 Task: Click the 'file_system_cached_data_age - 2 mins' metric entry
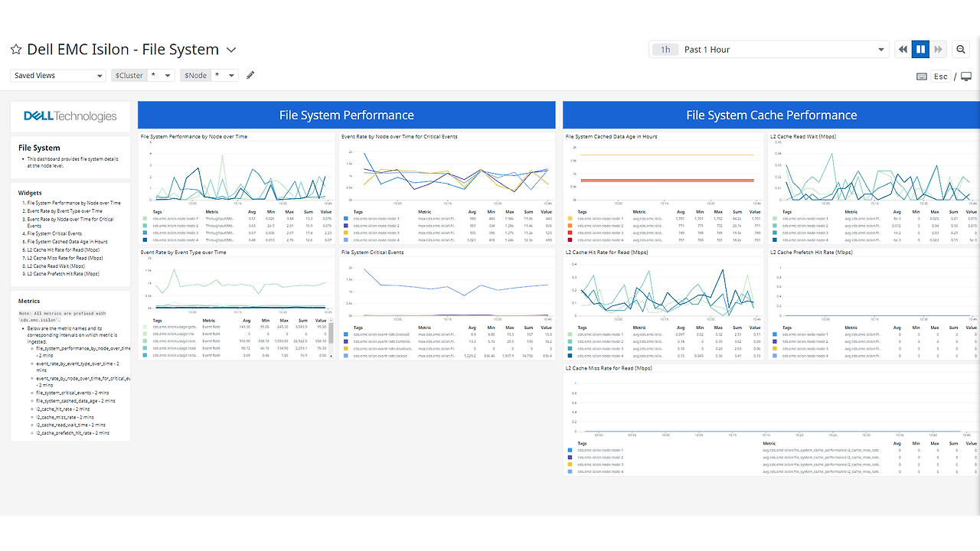tap(76, 401)
